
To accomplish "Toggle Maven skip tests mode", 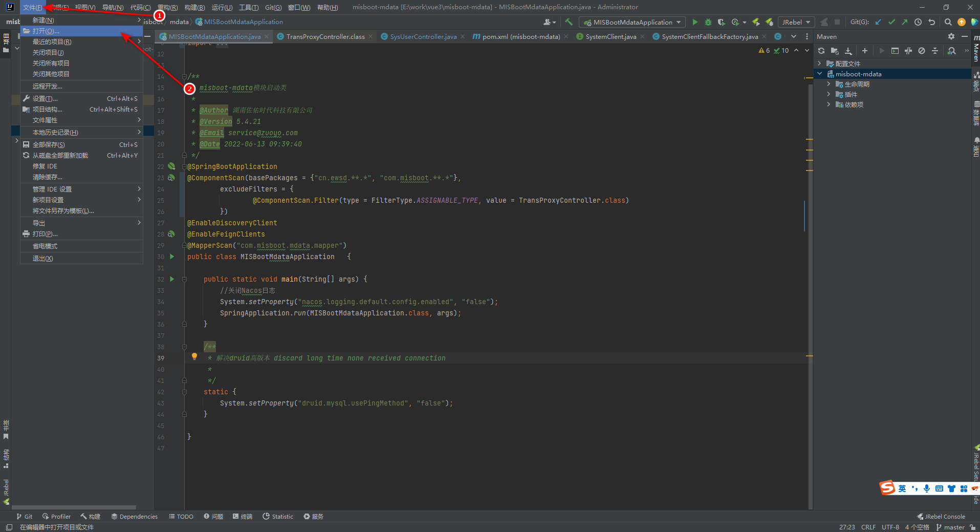I will point(921,51).
